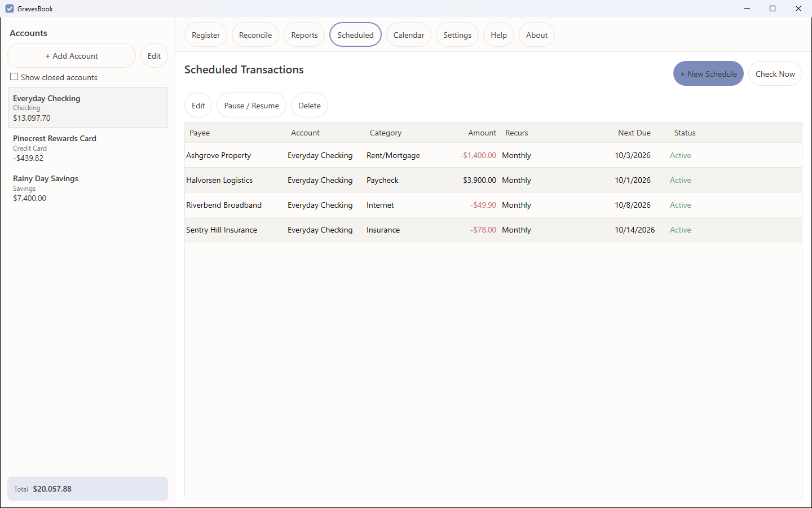812x508 pixels.
Task: Click the 10/14/2026 next due date
Action: [x=635, y=230]
